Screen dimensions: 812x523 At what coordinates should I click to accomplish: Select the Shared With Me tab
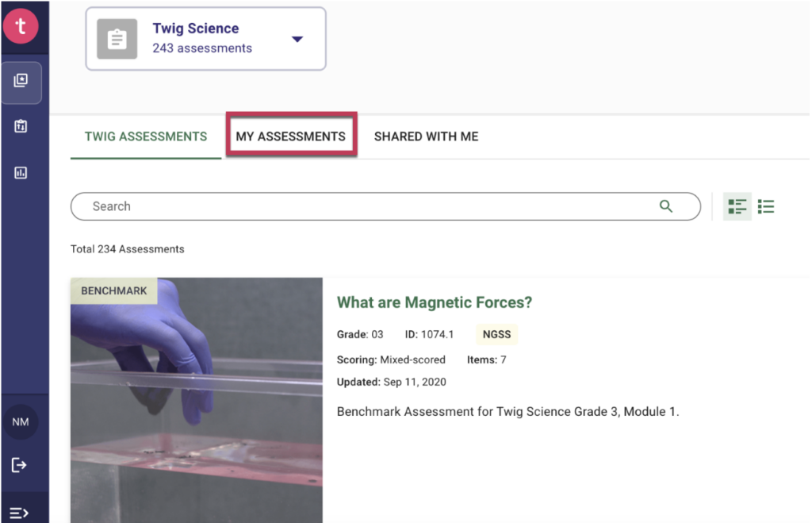pos(426,137)
